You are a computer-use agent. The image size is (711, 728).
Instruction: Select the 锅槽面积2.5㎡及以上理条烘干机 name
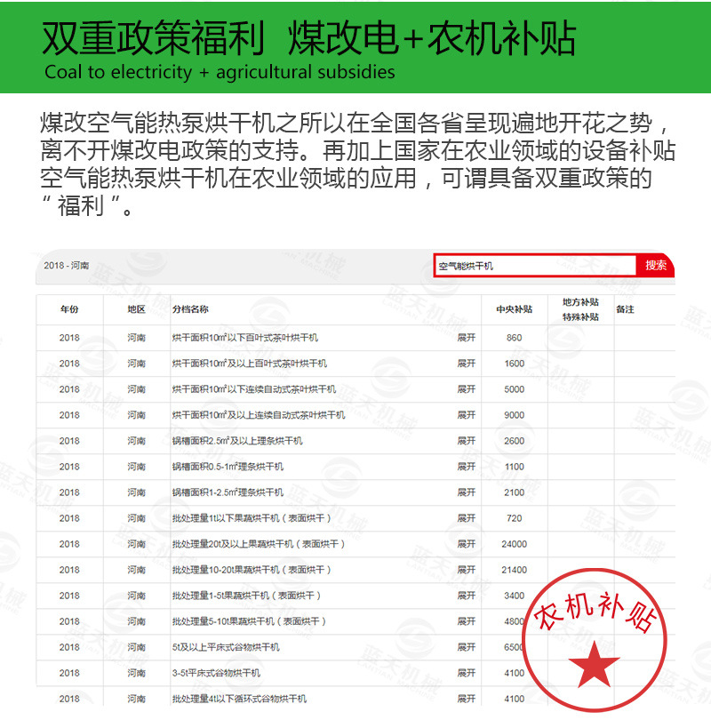(x=237, y=441)
